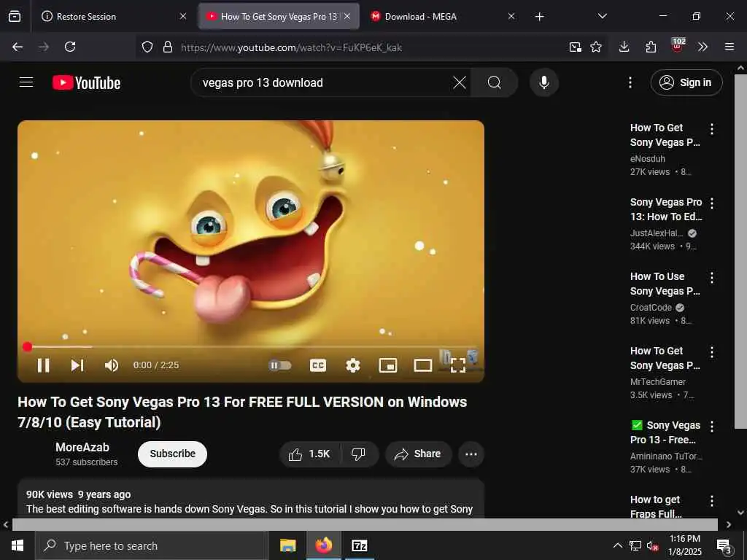Image resolution: width=747 pixels, height=560 pixels.
Task: Open Firefox application hamburger menu
Action: (x=729, y=47)
